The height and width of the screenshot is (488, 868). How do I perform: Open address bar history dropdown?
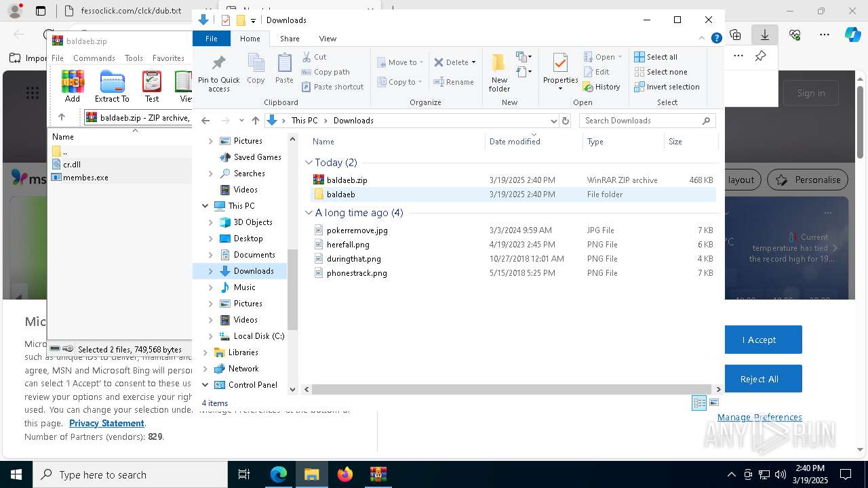(553, 121)
